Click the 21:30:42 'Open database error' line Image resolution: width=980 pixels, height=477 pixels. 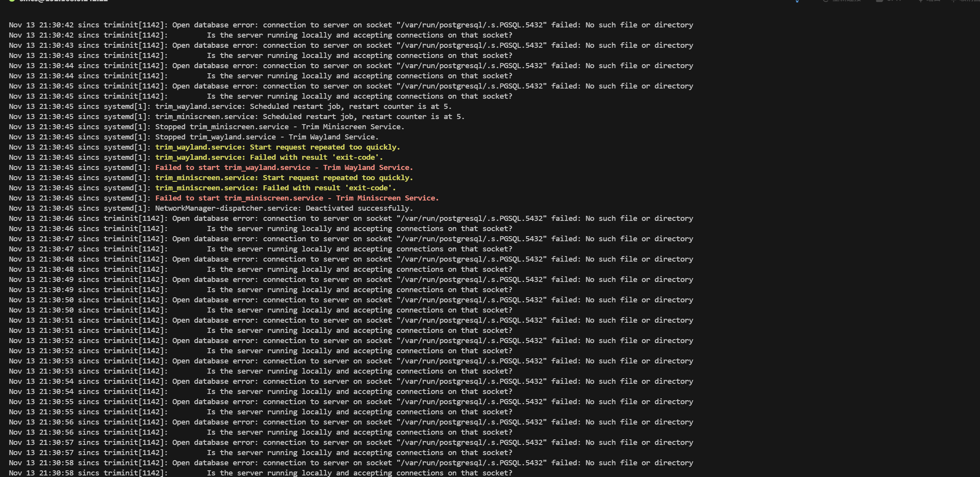click(352, 25)
